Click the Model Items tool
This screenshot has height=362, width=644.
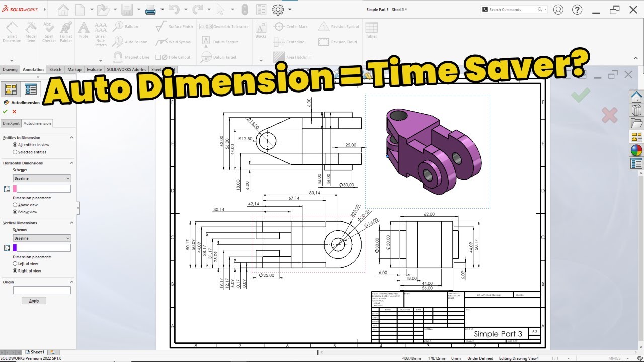click(31, 32)
